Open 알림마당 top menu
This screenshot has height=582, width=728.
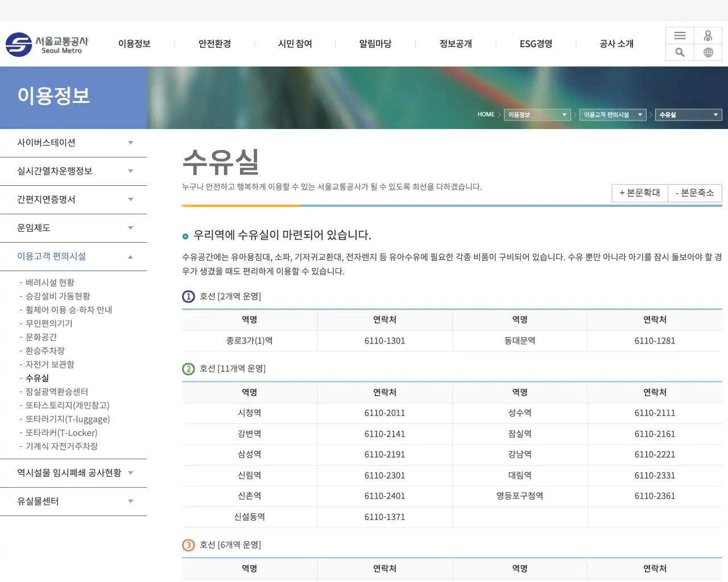pos(375,44)
